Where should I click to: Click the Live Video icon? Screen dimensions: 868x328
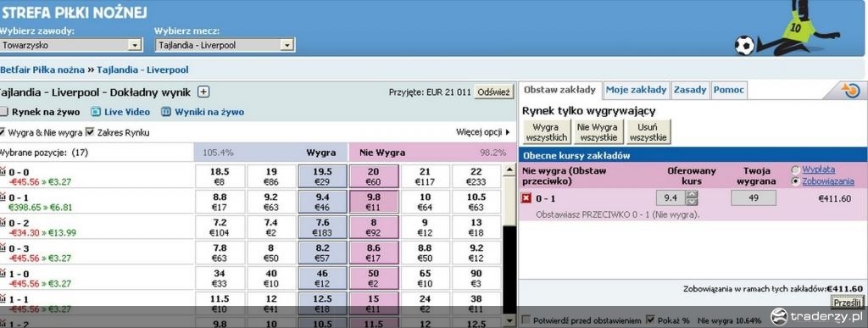96,112
